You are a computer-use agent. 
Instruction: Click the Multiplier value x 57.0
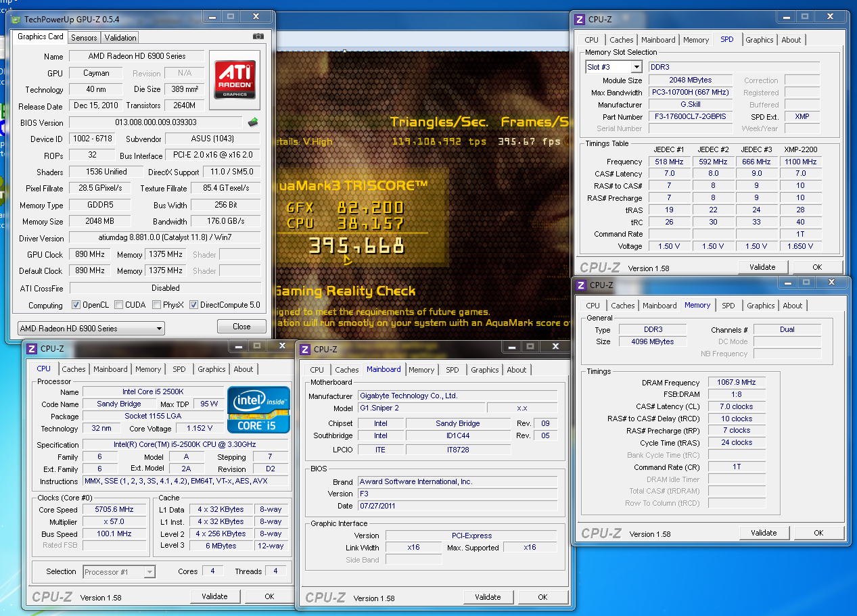pyautogui.click(x=114, y=521)
